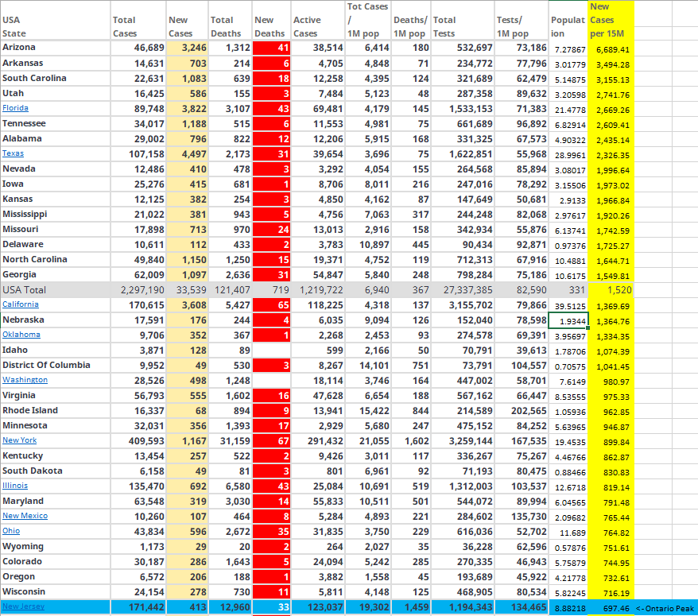Open the California state link
Image resolution: width=698 pixels, height=616 pixels.
click(x=21, y=304)
